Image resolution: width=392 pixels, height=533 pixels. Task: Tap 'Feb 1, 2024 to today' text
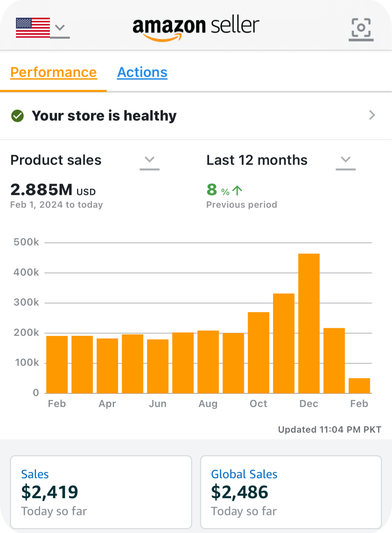point(57,205)
